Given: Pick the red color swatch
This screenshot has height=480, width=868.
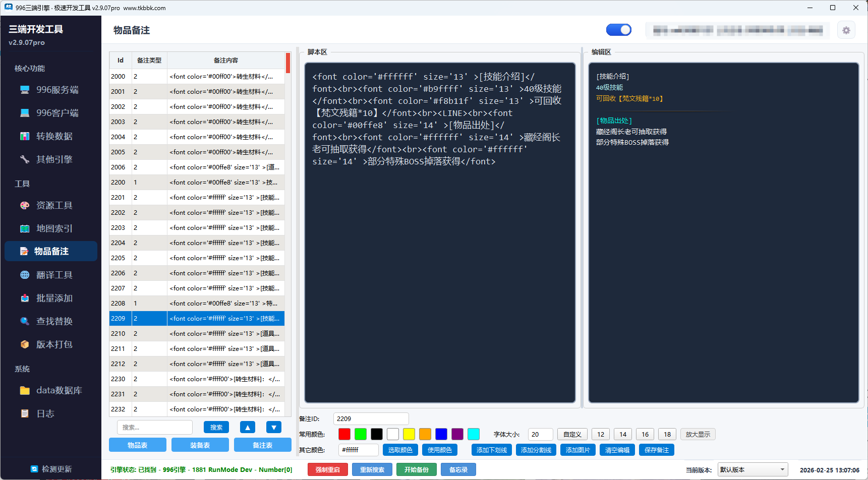Looking at the screenshot, I should [344, 434].
